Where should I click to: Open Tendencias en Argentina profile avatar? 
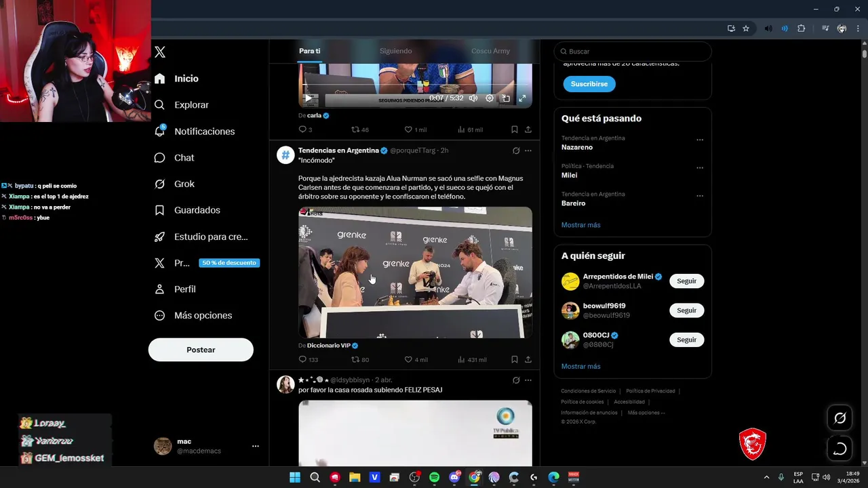(285, 155)
